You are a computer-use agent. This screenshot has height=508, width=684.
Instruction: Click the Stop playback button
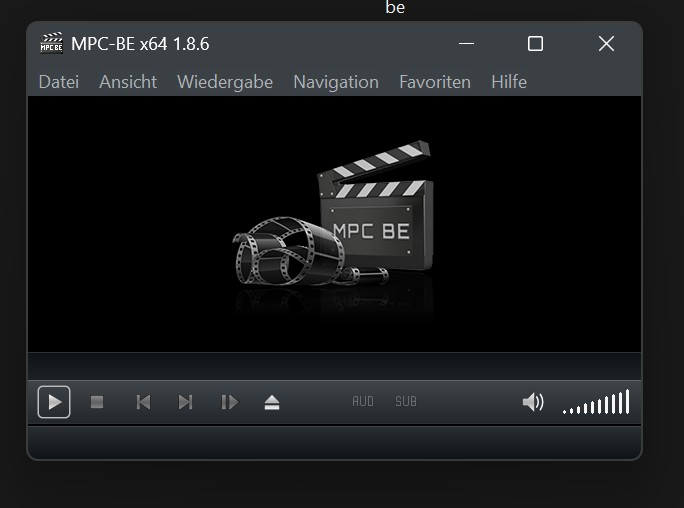tap(97, 402)
